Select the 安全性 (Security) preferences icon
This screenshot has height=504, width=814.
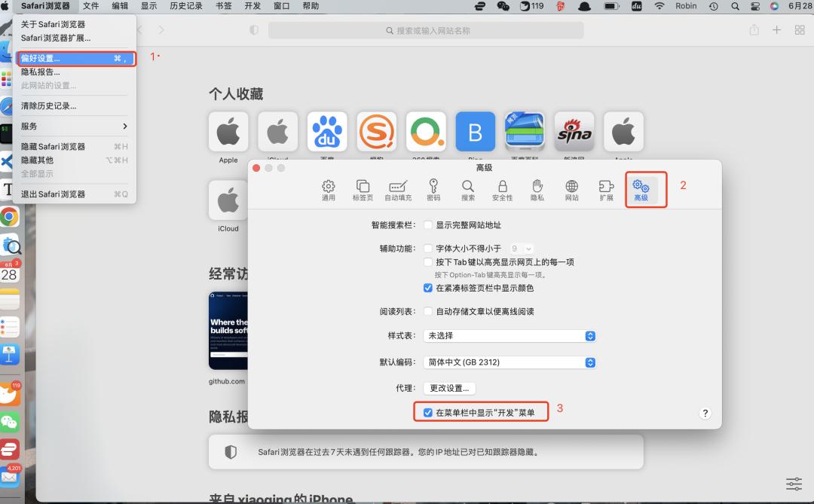pos(502,189)
